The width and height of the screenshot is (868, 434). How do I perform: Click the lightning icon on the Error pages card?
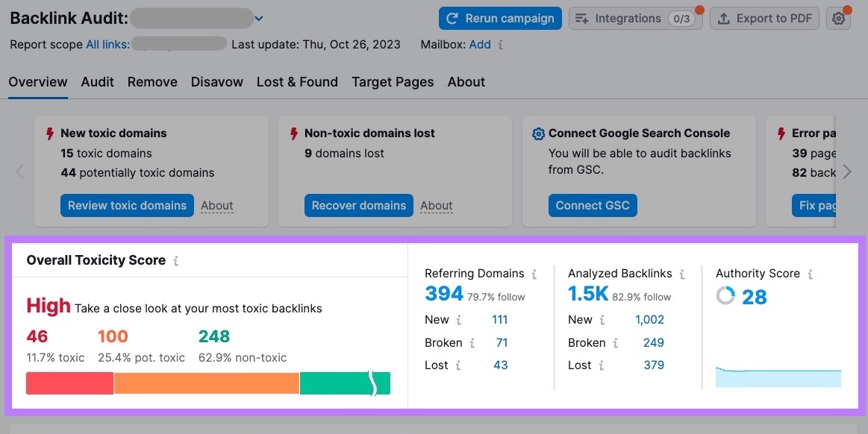click(x=781, y=133)
